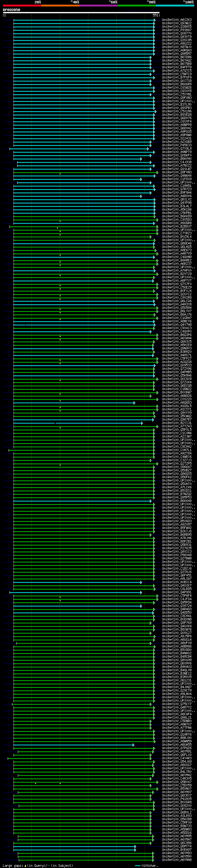Open hit UniRef100_Q9M5M7
Screen dimensions: 197x868
177,54
